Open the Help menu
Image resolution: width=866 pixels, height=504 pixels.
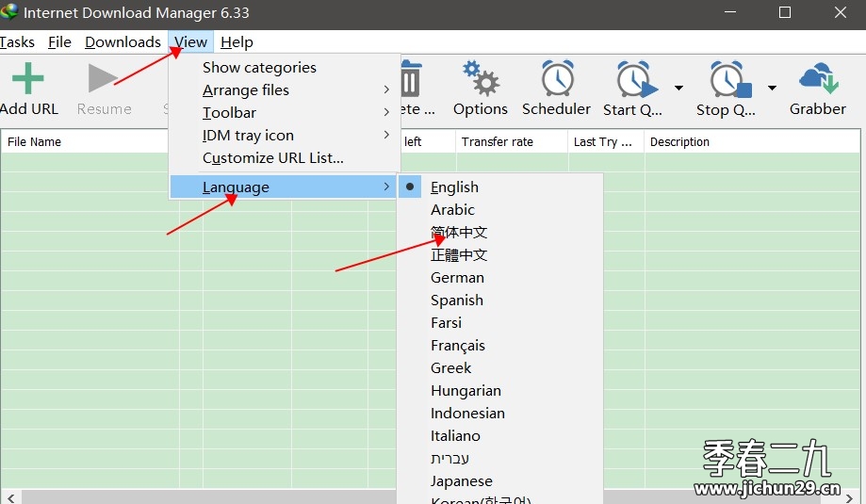[237, 42]
